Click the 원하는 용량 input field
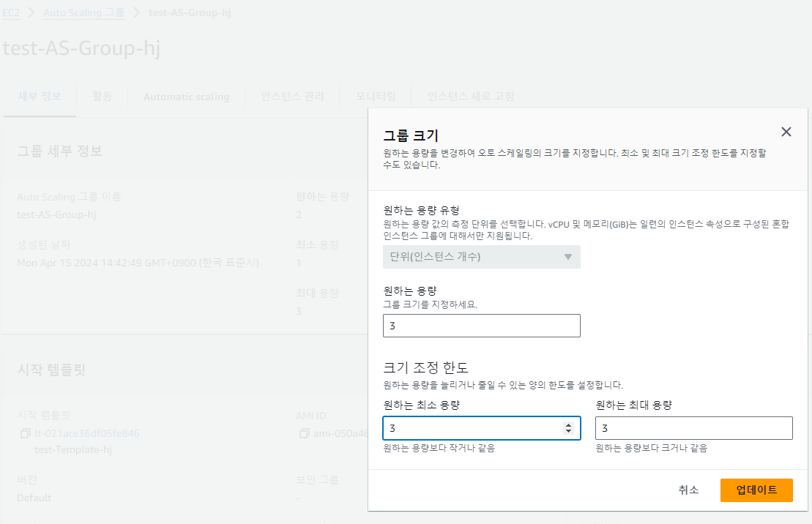This screenshot has width=812, height=524. pos(482,326)
